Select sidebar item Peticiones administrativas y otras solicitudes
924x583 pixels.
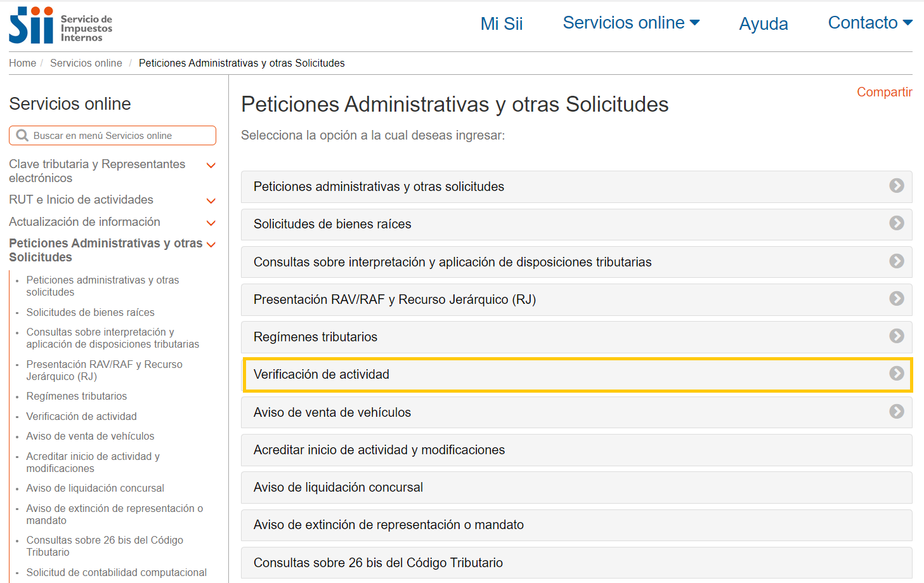click(103, 286)
